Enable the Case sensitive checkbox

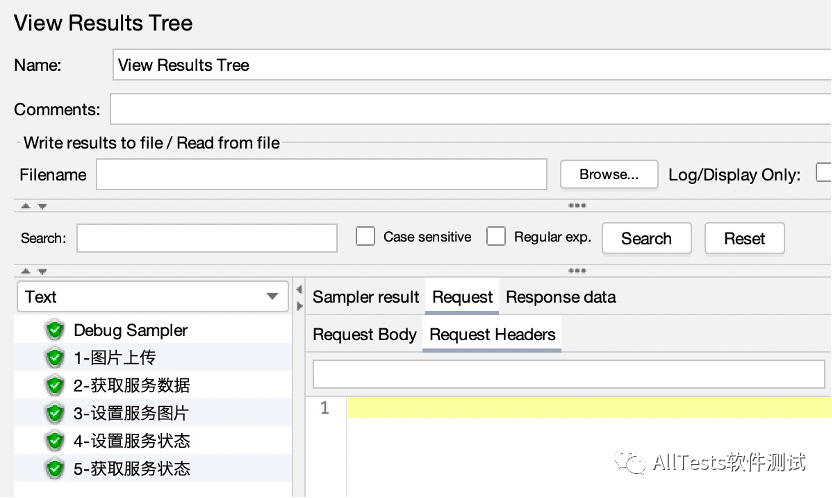pos(365,237)
